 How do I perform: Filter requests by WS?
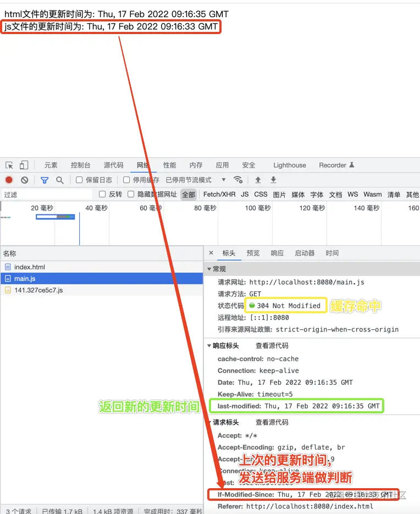coord(353,195)
